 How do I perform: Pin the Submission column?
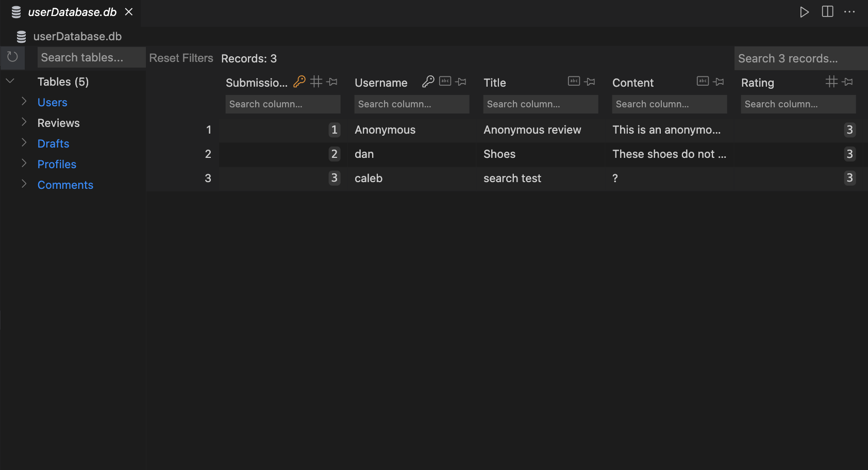[x=332, y=82]
